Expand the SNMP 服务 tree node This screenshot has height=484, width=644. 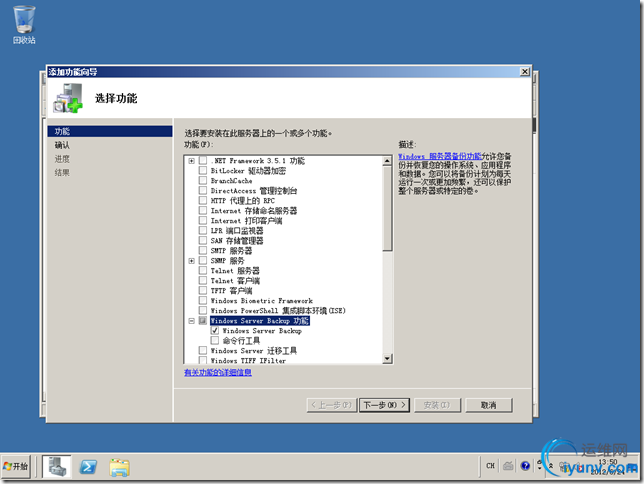(x=191, y=260)
